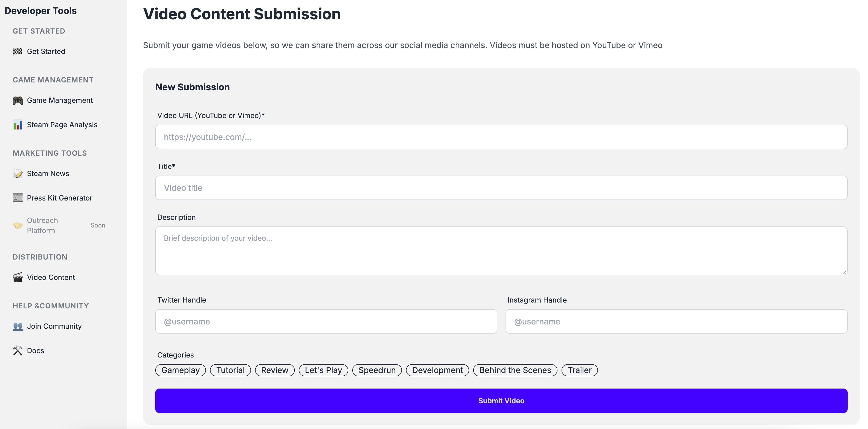Click into the Description text area
This screenshot has height=429, width=868.
(x=501, y=251)
